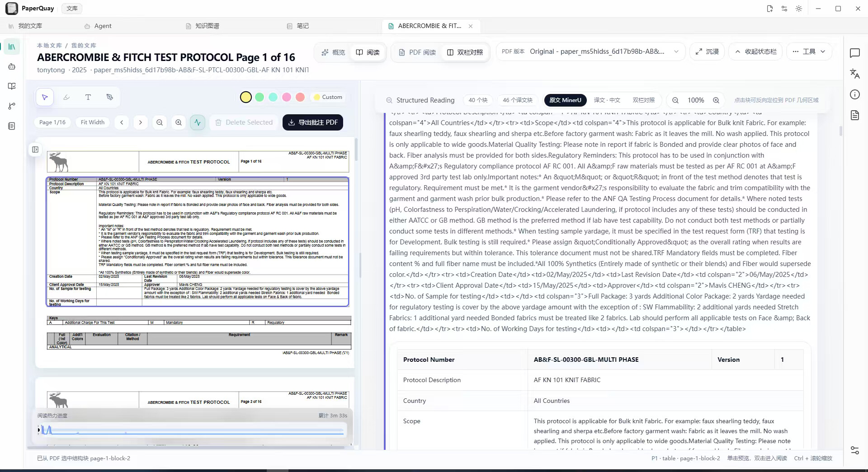Click 我的文库 breadcrumb link
Image resolution: width=868 pixels, height=472 pixels.
[x=84, y=46]
